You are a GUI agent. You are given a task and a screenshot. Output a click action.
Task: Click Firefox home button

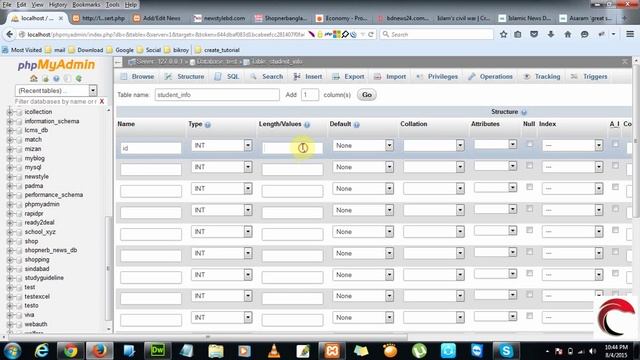pyautogui.click(x=567, y=34)
